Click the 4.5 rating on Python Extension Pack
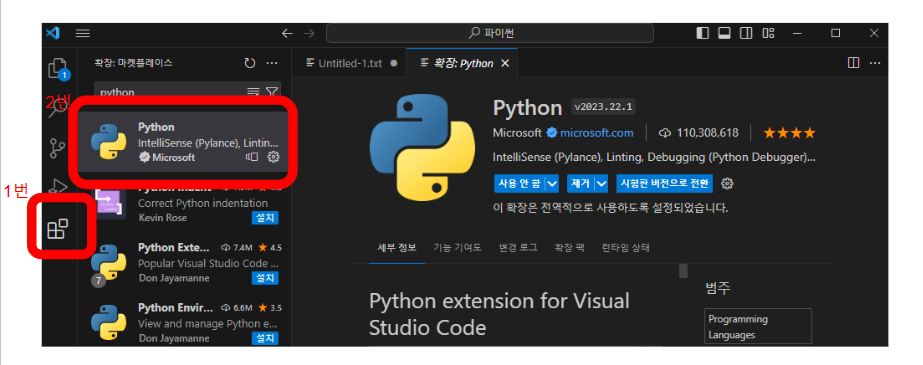The image size is (923, 365). 270,248
